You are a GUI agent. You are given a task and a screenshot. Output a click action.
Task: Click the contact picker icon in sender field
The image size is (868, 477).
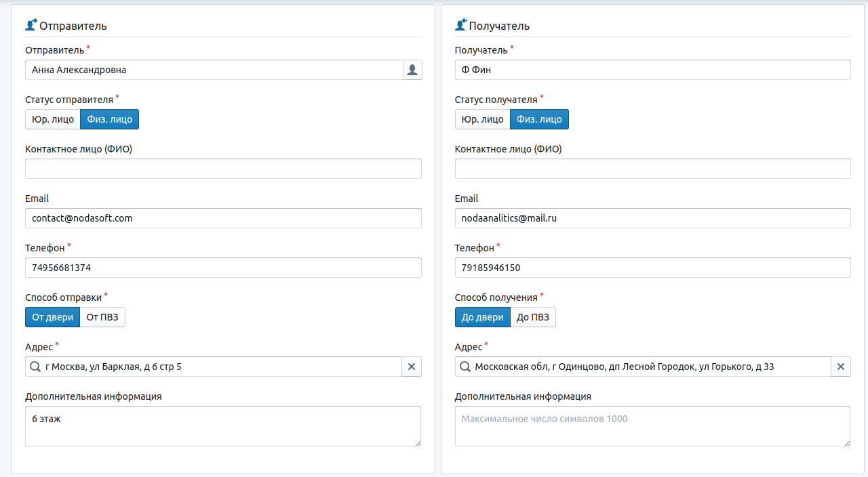[x=412, y=70]
